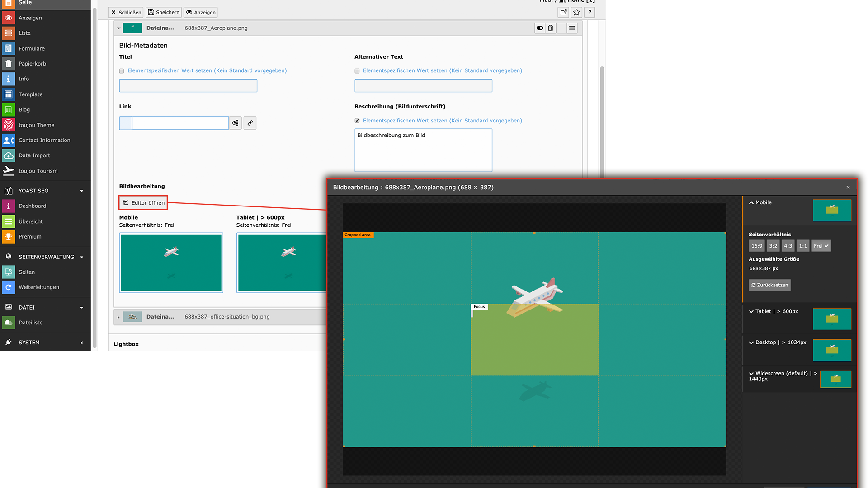Screen dimensions: 868x488
Task: Uncheck element-specific value for Beschreibung
Action: [357, 121]
